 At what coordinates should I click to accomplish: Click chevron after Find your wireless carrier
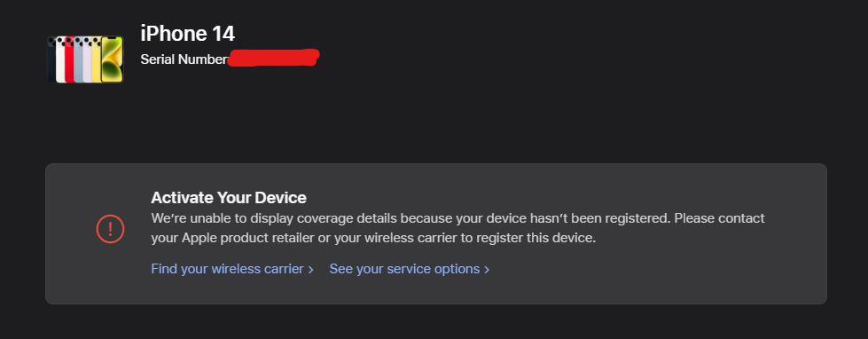310,269
